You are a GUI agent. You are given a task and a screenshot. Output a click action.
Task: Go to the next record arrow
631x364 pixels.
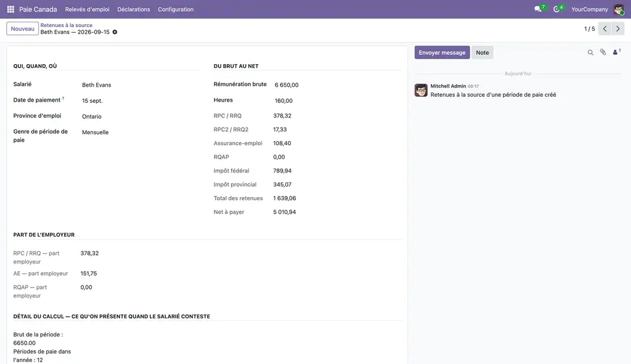pos(617,28)
